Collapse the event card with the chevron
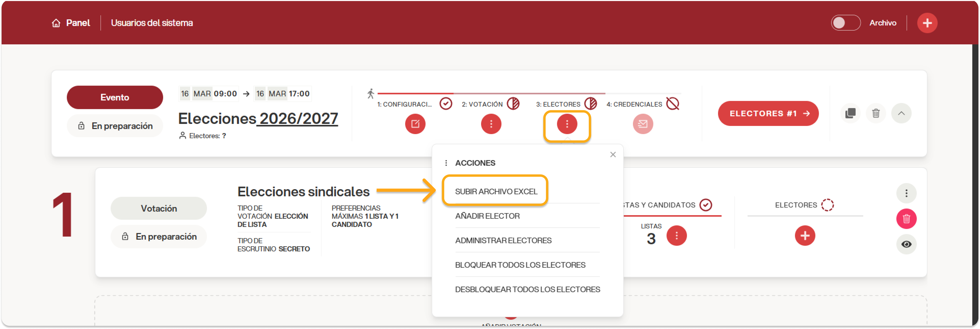 [901, 113]
